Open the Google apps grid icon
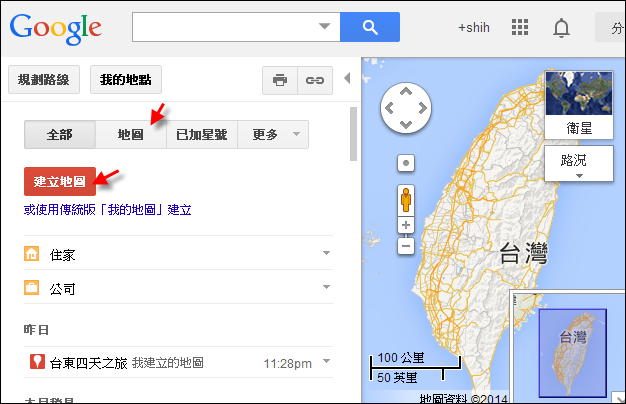The image size is (626, 404). 520,27
